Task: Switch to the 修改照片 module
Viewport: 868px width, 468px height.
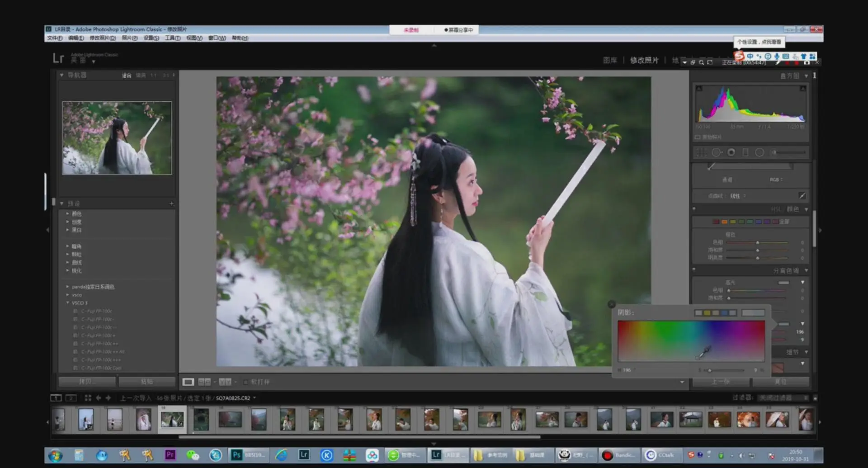Action: 644,60
